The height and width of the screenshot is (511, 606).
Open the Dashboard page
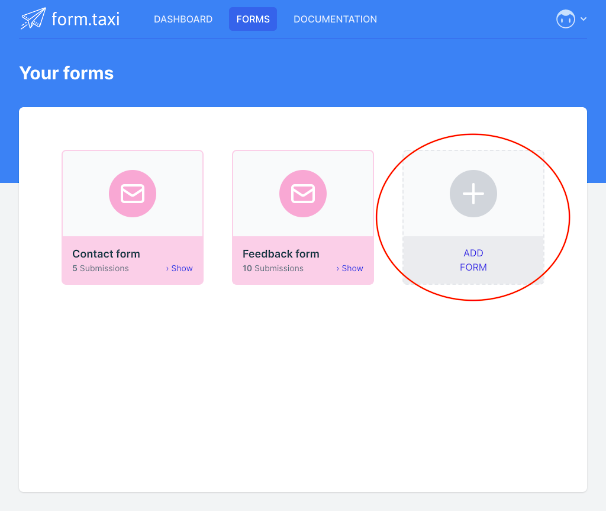click(183, 19)
